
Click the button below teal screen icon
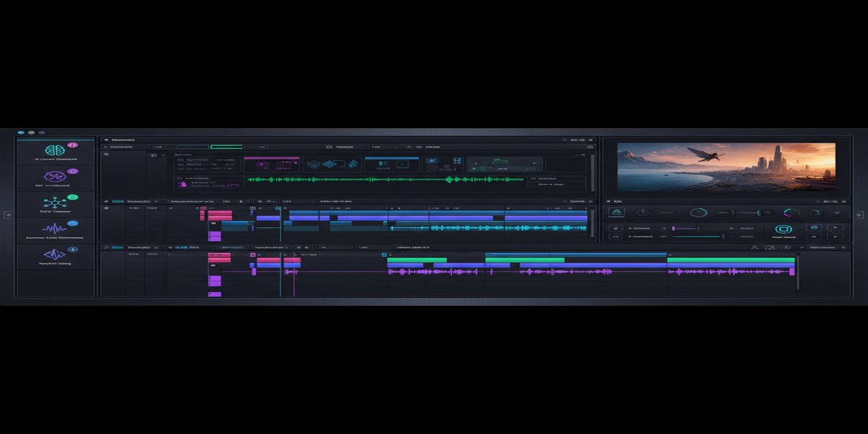(x=814, y=237)
